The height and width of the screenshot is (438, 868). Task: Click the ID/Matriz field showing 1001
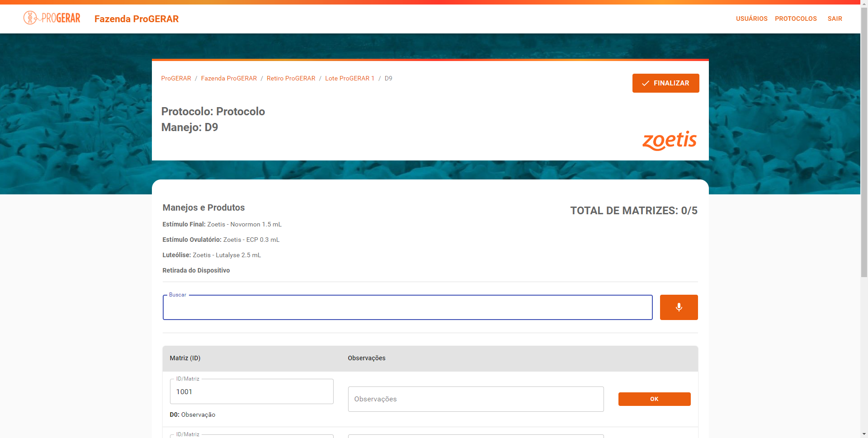coord(251,392)
